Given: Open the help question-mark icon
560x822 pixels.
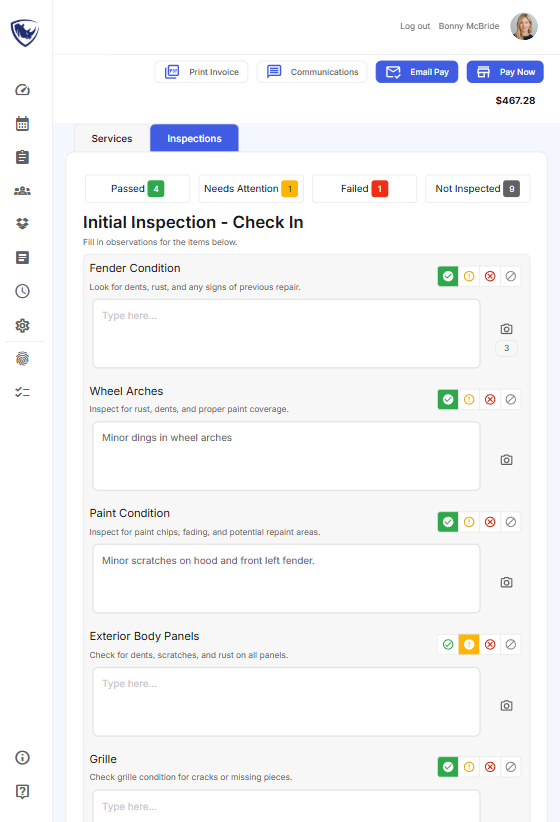Looking at the screenshot, I should (22, 791).
